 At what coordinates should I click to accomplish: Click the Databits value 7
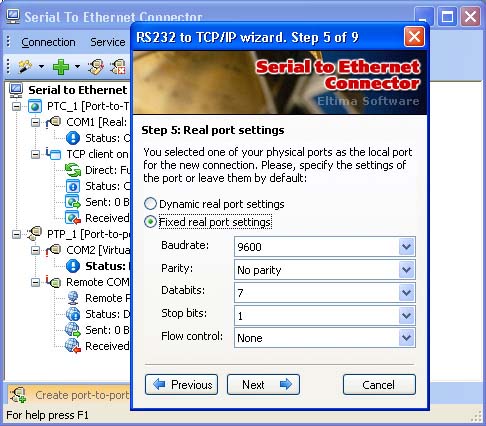(x=240, y=293)
